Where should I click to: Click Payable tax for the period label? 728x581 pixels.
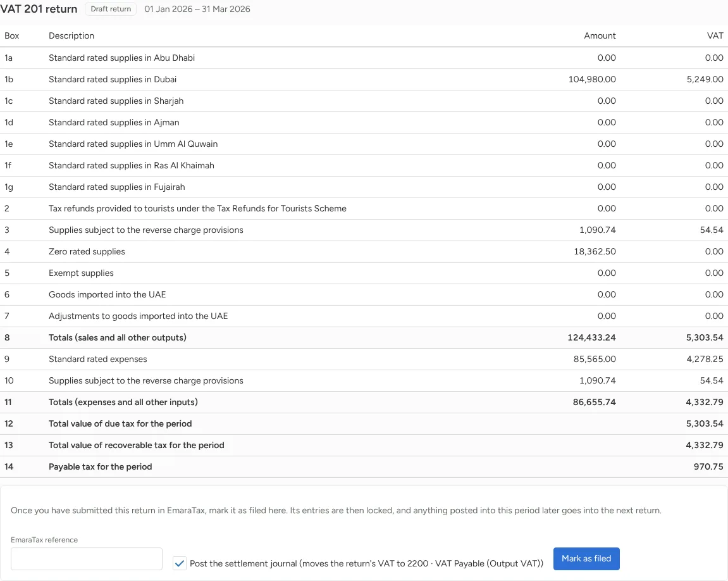[x=101, y=466]
